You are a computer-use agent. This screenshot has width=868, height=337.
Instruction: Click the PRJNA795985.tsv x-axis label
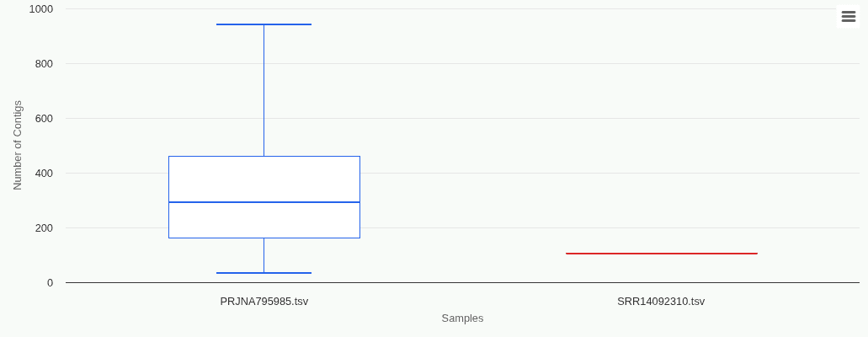[264, 302]
